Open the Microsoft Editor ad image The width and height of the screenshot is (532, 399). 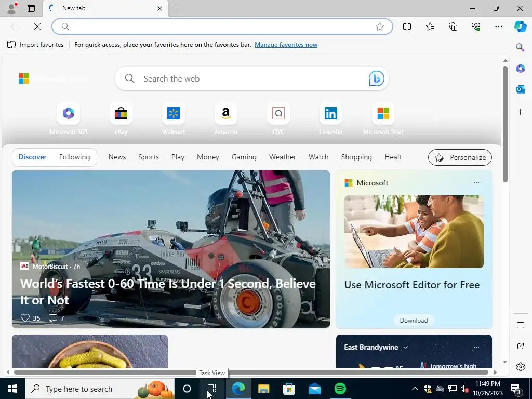coord(414,231)
